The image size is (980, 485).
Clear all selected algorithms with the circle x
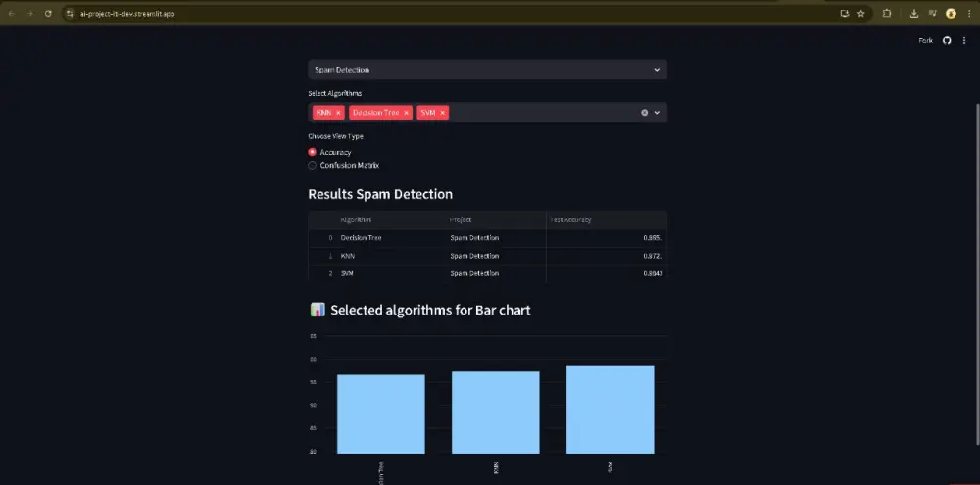[645, 113]
